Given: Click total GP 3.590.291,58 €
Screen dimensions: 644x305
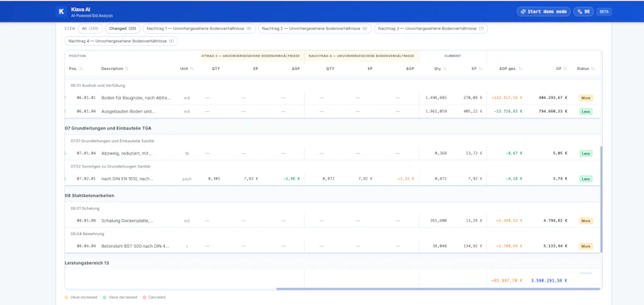Looking at the screenshot, I should click(x=549, y=281).
